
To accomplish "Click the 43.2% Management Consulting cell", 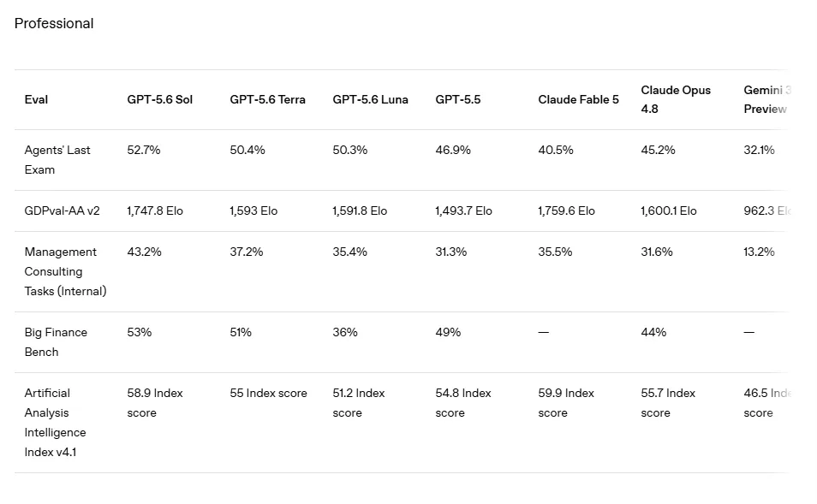I will point(145,252).
